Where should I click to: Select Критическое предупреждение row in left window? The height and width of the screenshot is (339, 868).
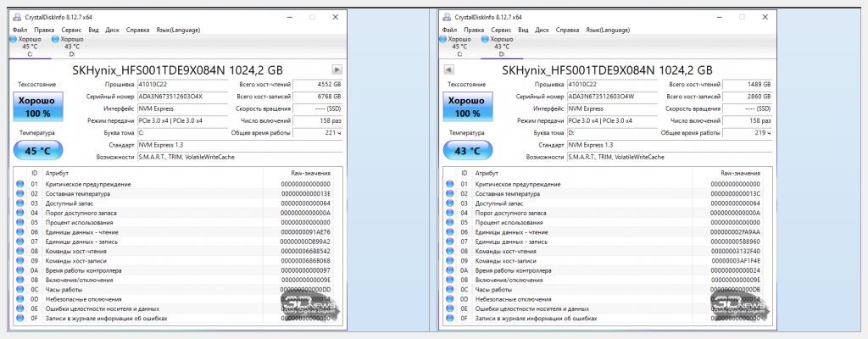[174, 184]
